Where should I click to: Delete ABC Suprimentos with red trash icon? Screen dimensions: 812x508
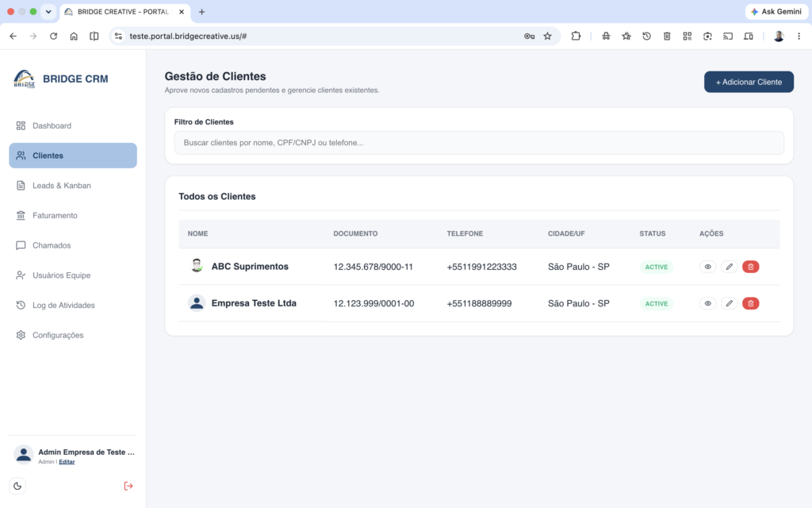[750, 267]
